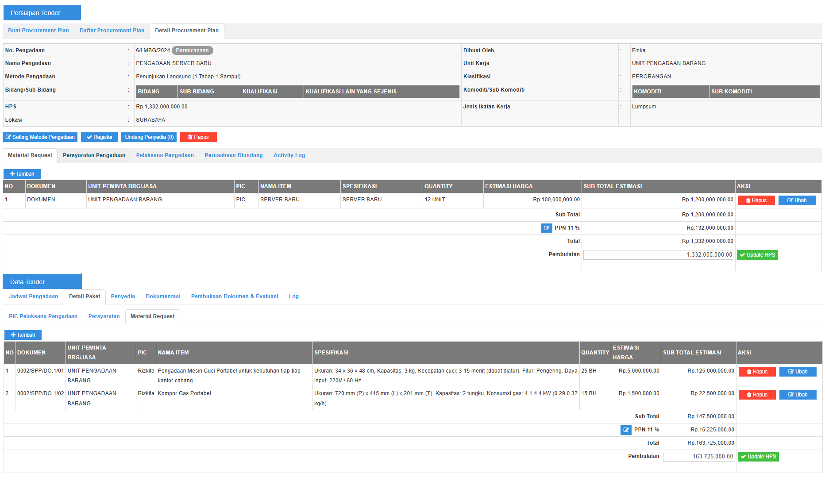Add a material request with top Tambah
The width and height of the screenshot is (825, 504).
pyautogui.click(x=22, y=174)
